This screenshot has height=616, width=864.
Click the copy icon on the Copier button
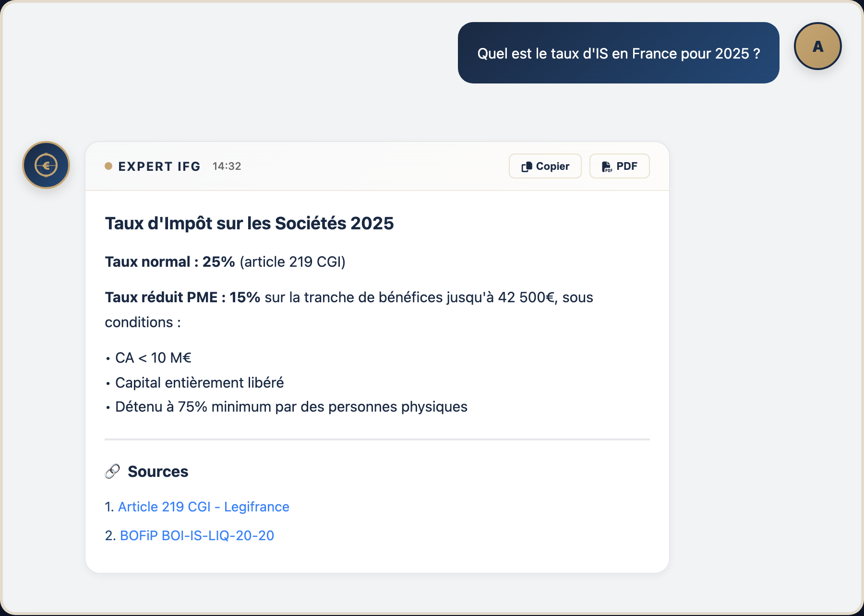coord(528,166)
